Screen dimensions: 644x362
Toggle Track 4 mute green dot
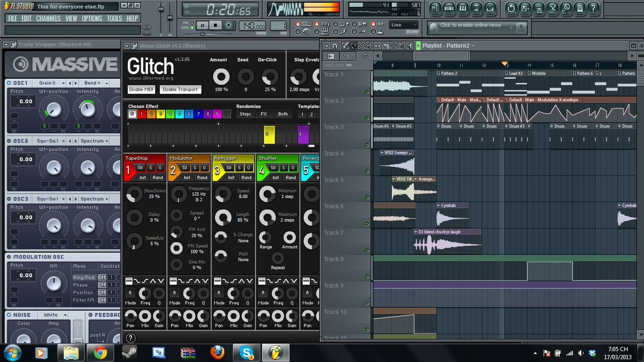click(367, 172)
